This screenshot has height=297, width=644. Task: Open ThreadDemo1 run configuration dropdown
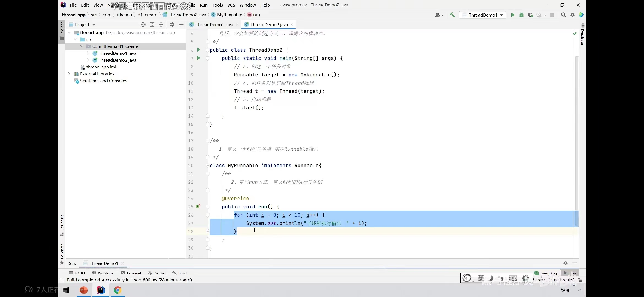point(483,15)
